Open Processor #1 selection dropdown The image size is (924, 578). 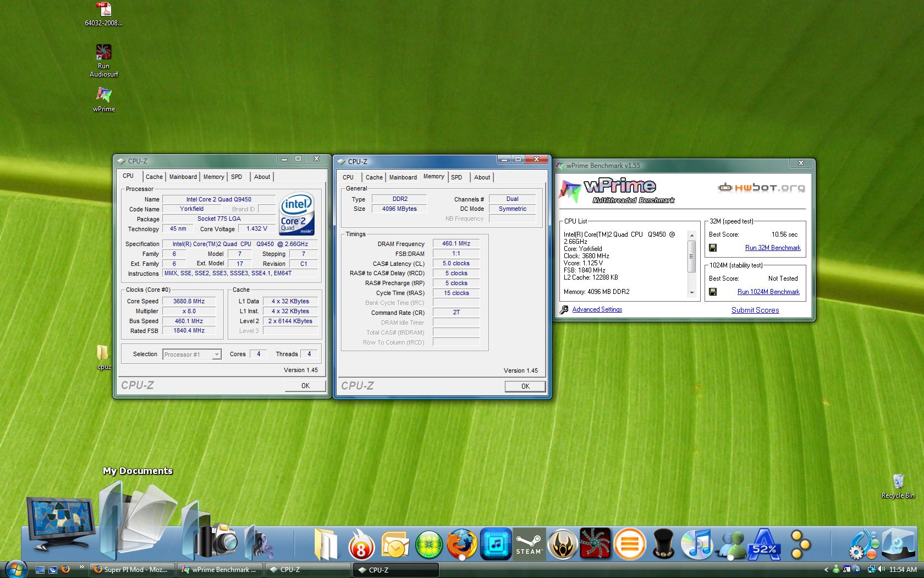click(x=192, y=355)
